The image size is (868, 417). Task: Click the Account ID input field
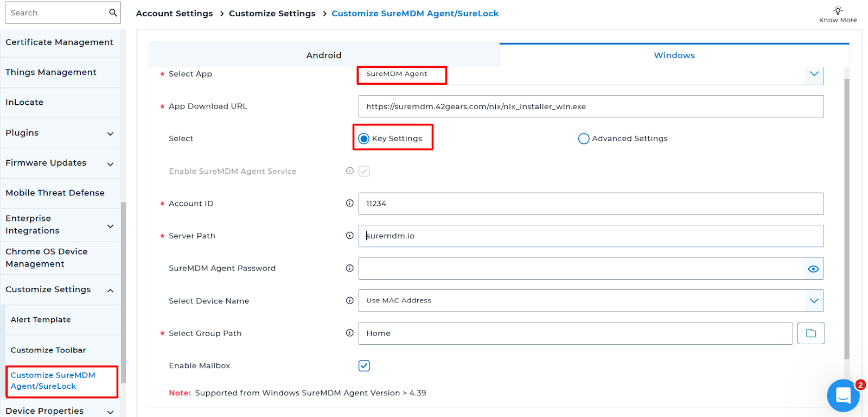point(591,204)
